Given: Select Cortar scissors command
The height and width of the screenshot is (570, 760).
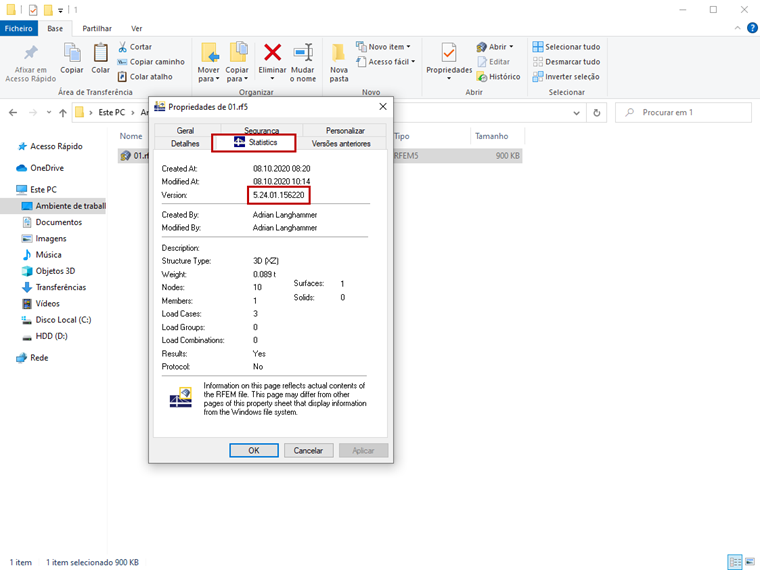Looking at the screenshot, I should click(135, 47).
